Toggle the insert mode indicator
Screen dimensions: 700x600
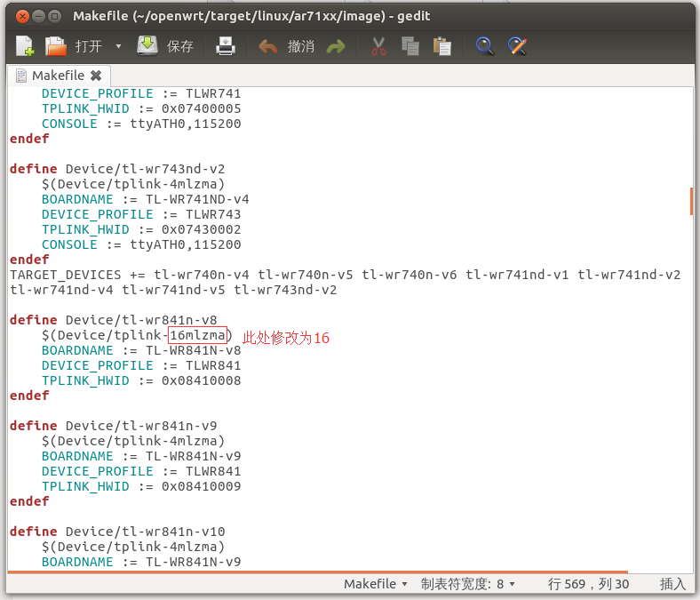coord(672,584)
